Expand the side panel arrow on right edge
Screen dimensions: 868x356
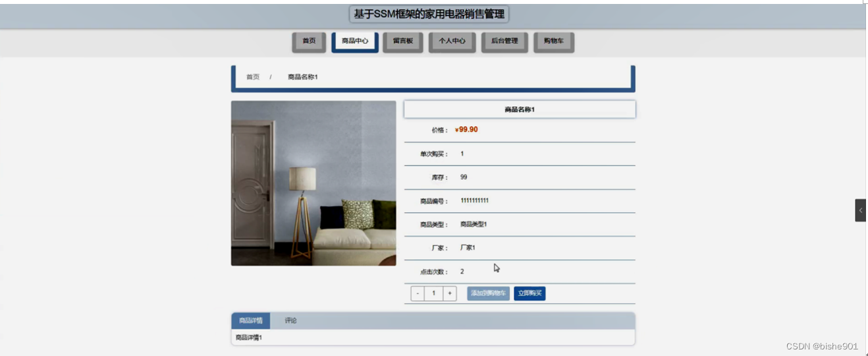click(x=860, y=210)
